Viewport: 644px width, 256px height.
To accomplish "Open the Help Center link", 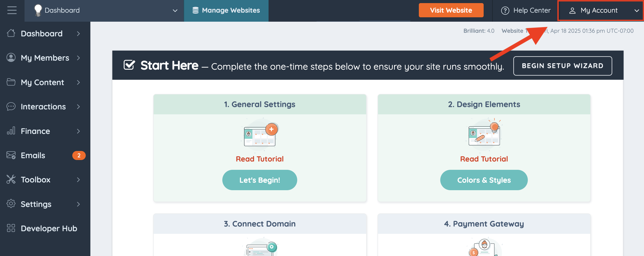I will point(526,11).
